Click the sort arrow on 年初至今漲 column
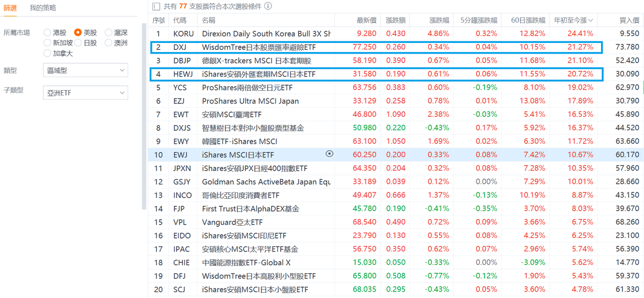 [x=591, y=20]
